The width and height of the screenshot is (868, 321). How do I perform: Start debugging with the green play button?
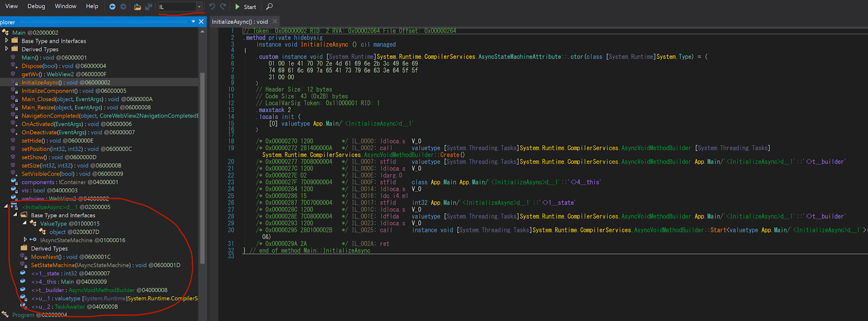(x=245, y=7)
